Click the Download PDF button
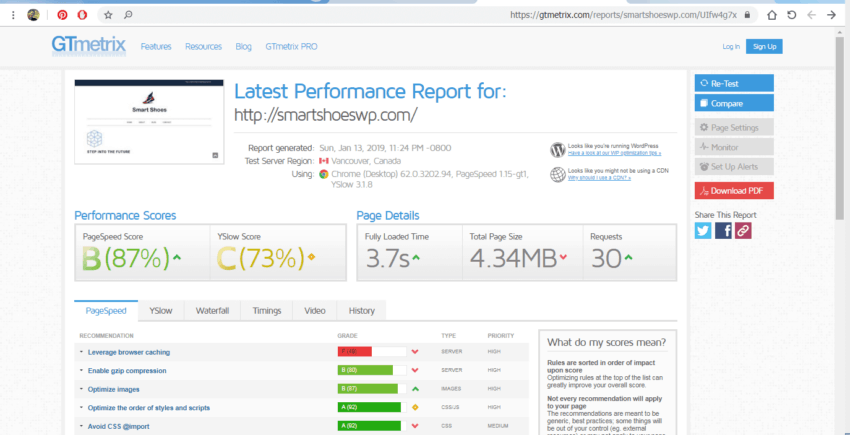The height and width of the screenshot is (435, 850). click(x=734, y=191)
